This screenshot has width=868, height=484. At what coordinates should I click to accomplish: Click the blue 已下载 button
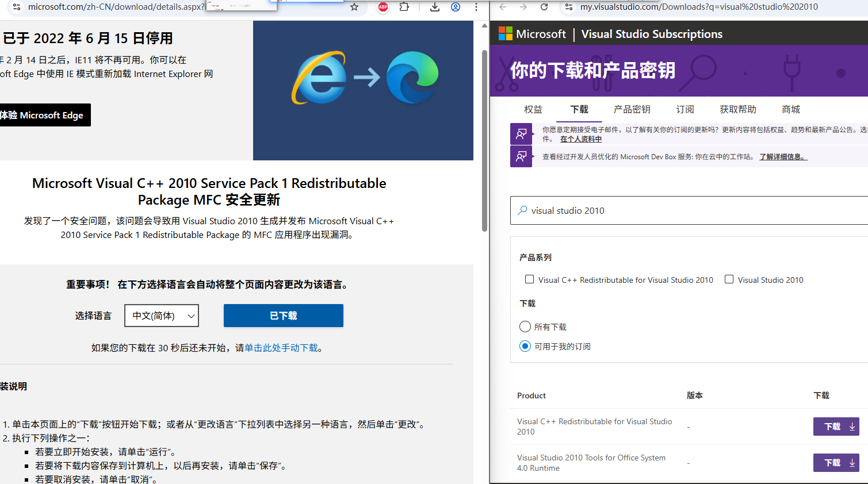click(284, 316)
